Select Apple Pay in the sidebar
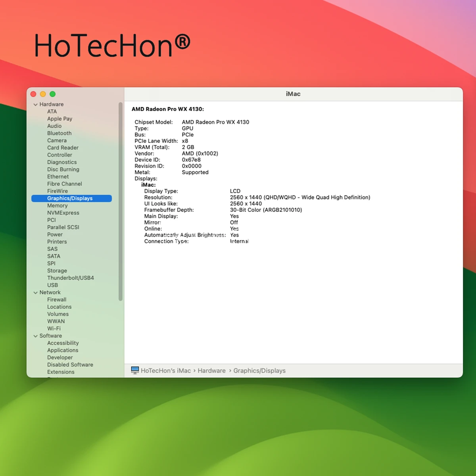This screenshot has height=476, width=476. coord(59,119)
